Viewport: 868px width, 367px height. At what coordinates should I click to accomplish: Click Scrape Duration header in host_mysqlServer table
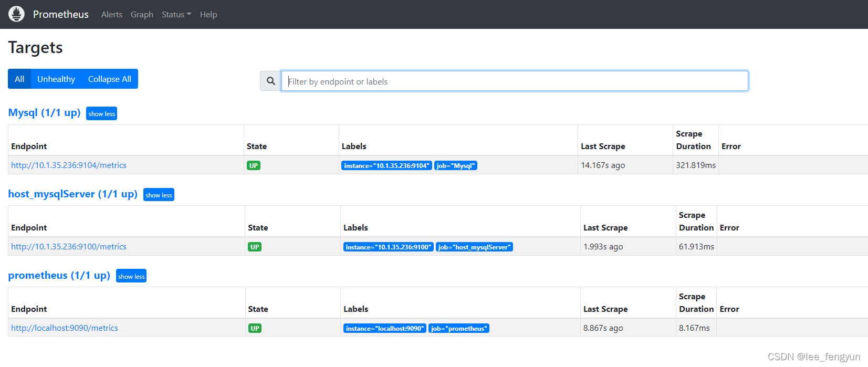point(696,221)
